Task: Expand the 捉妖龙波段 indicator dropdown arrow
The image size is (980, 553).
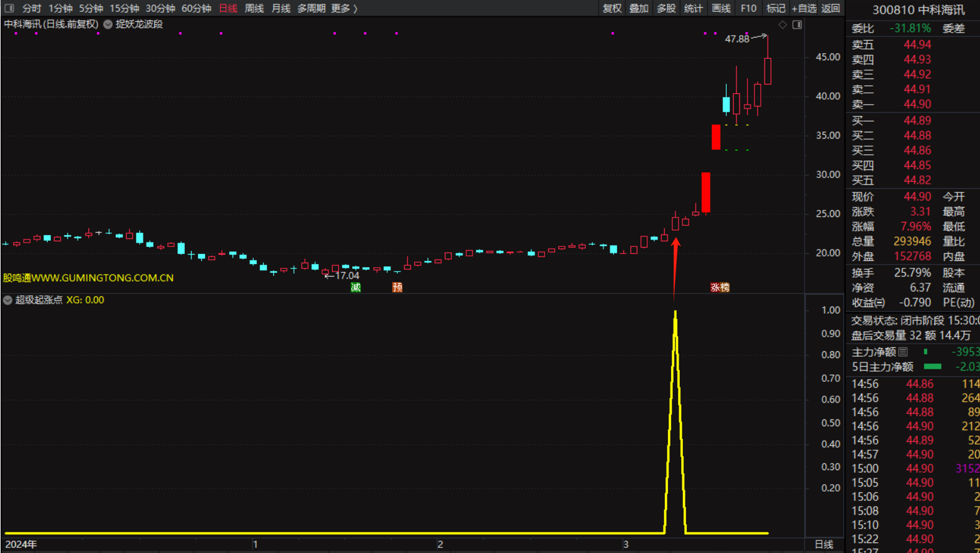Action: tap(108, 24)
